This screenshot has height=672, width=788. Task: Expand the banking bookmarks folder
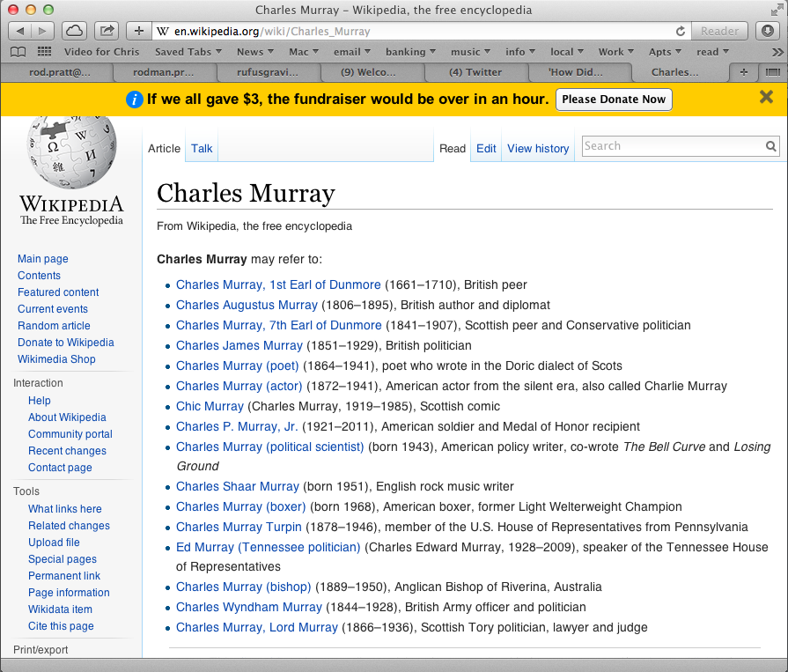click(410, 52)
